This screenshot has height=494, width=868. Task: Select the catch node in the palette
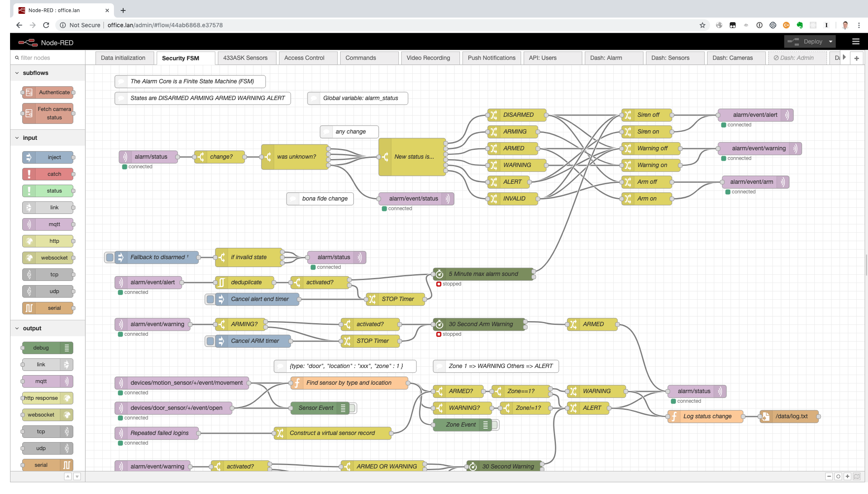(48, 174)
